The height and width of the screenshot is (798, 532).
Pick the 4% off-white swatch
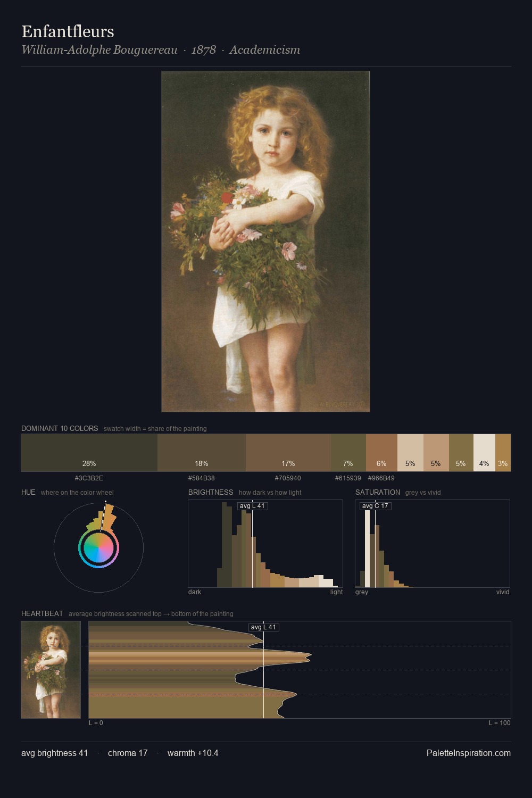tap(484, 453)
